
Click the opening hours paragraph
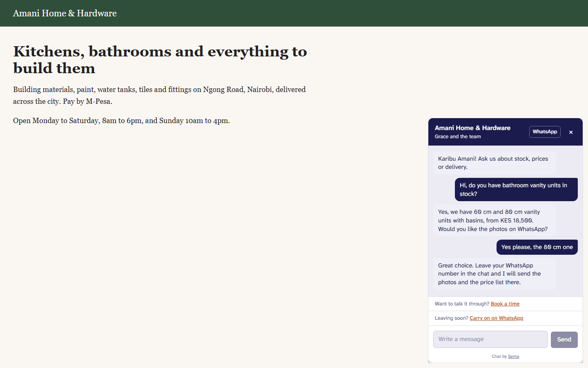click(121, 121)
